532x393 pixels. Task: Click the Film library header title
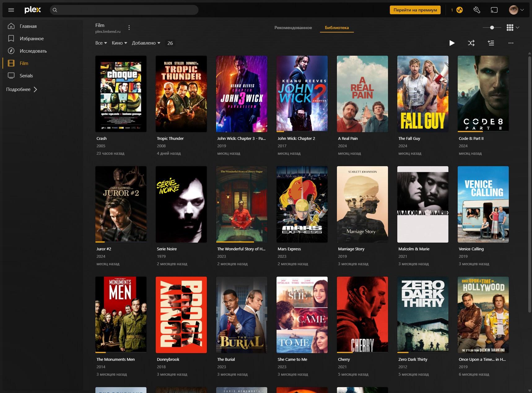click(x=100, y=25)
